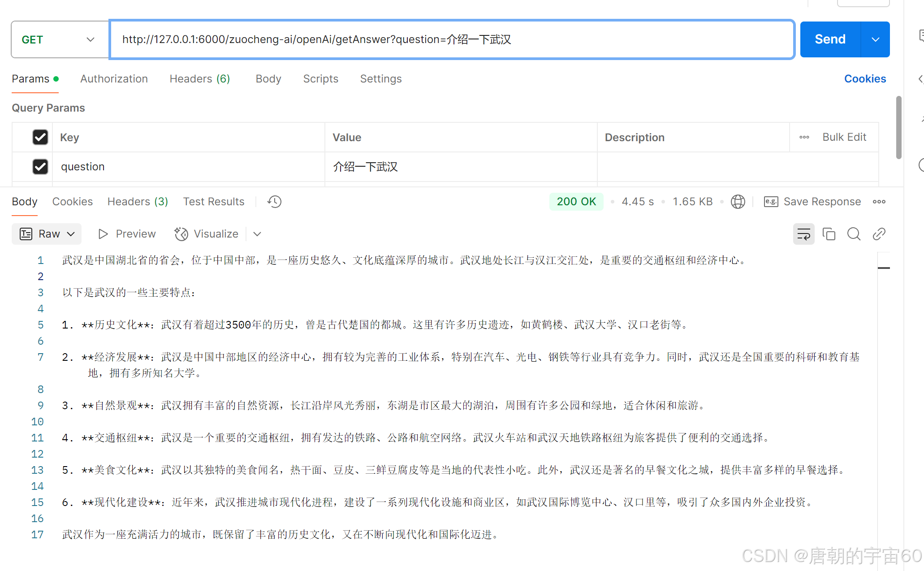Click the Send button

tap(829, 39)
